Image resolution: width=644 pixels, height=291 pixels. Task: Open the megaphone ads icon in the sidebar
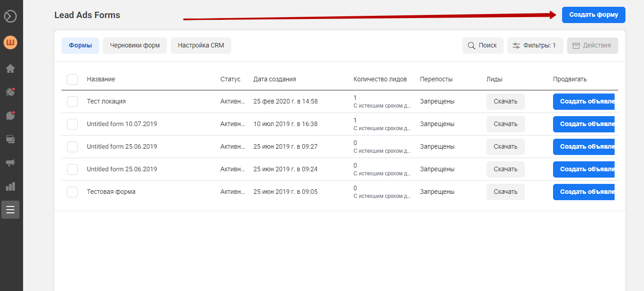pyautogui.click(x=10, y=163)
